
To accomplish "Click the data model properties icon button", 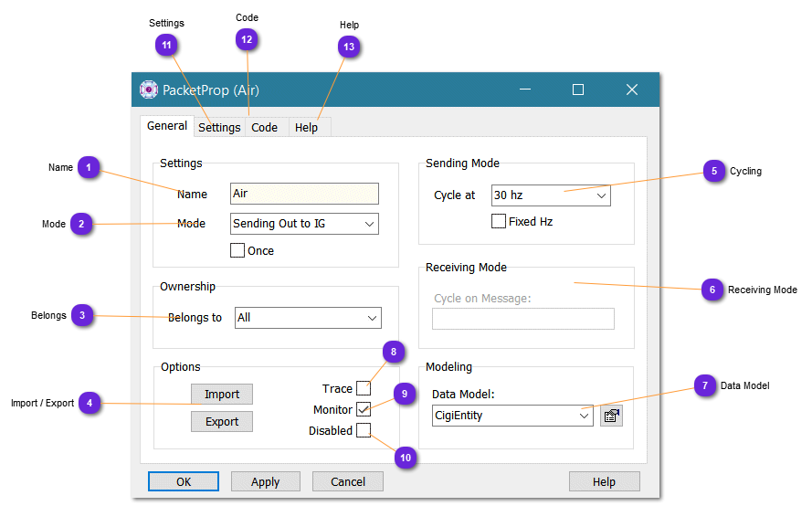I will (x=611, y=416).
